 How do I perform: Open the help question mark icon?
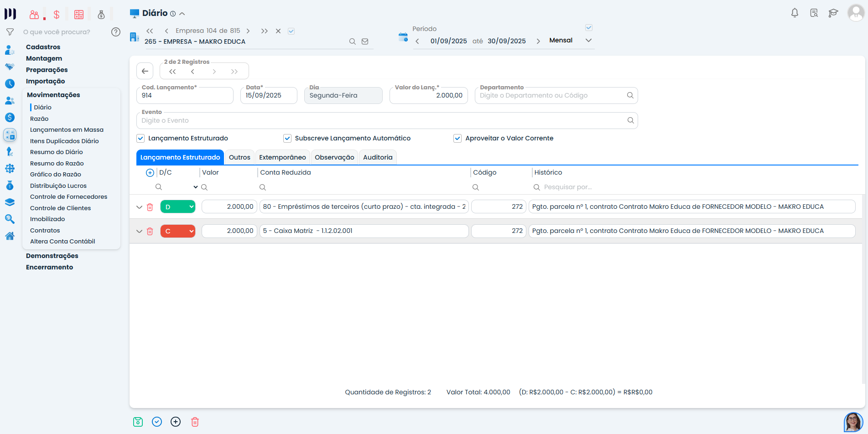(116, 32)
